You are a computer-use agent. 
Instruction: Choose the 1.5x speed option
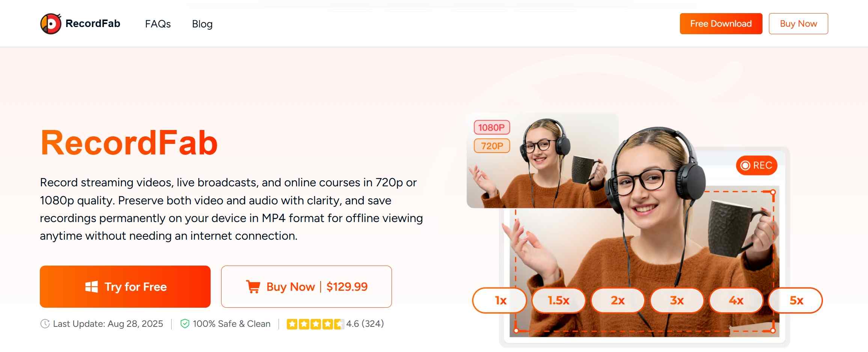559,300
